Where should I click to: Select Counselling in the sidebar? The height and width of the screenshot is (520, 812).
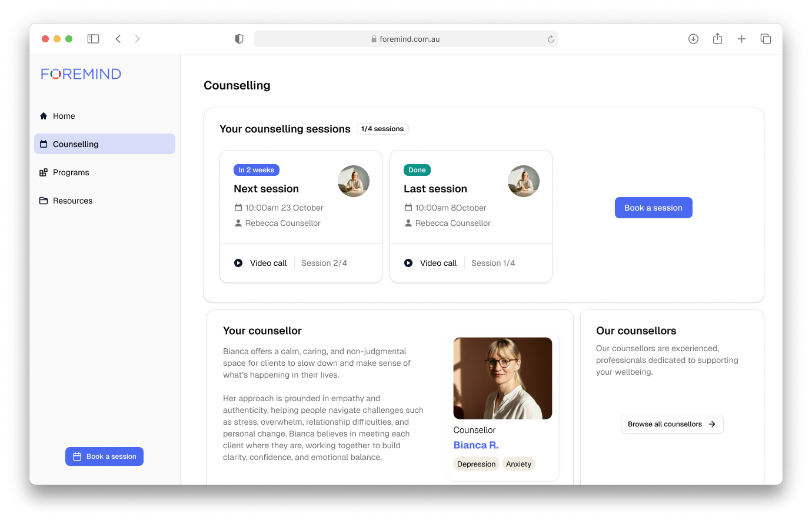click(105, 144)
